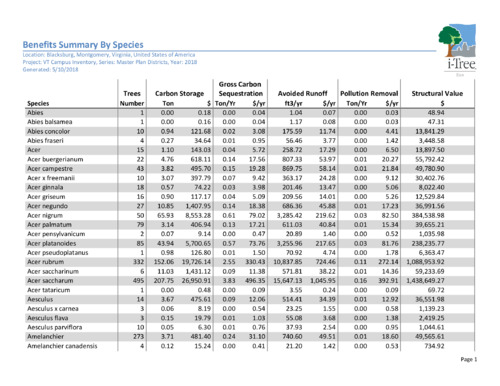Viewport: 500px width, 386px height.
Task: Click the Abies concolor row label
Action: tap(48, 131)
